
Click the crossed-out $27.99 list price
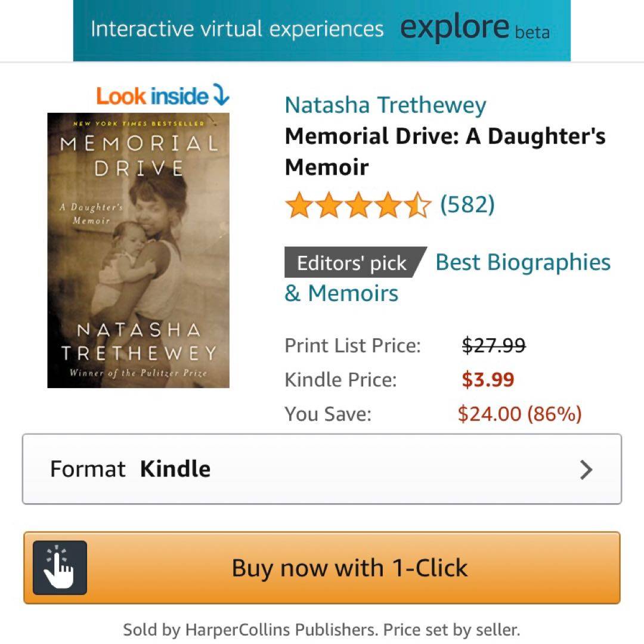(494, 345)
